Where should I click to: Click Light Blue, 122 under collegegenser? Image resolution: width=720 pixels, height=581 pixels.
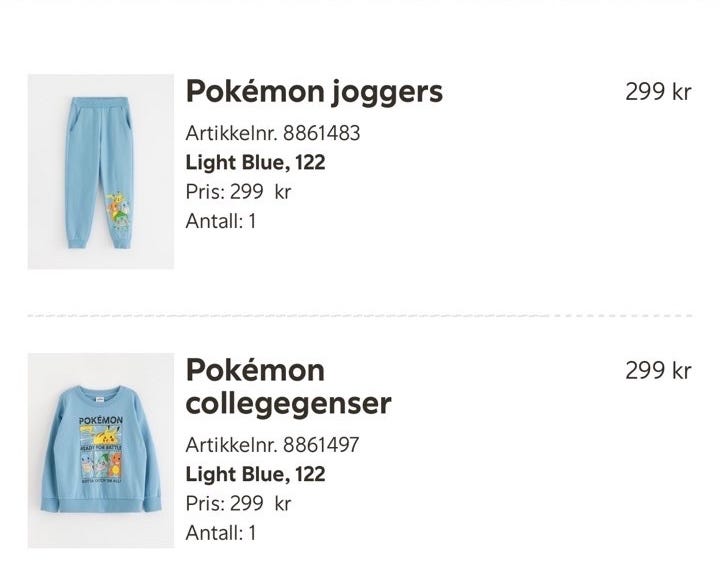click(x=255, y=474)
